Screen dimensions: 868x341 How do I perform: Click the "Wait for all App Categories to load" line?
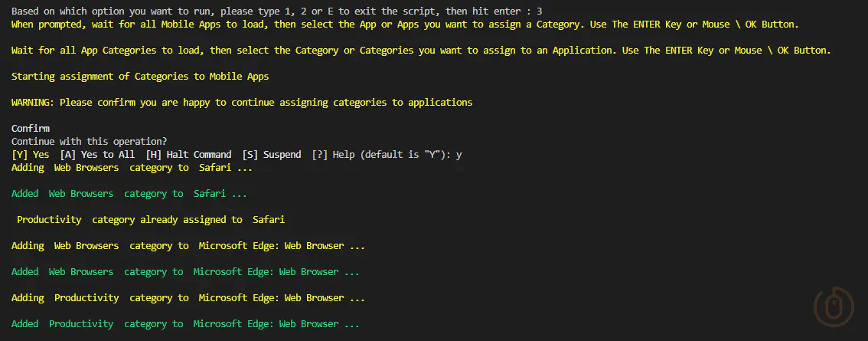click(x=421, y=50)
